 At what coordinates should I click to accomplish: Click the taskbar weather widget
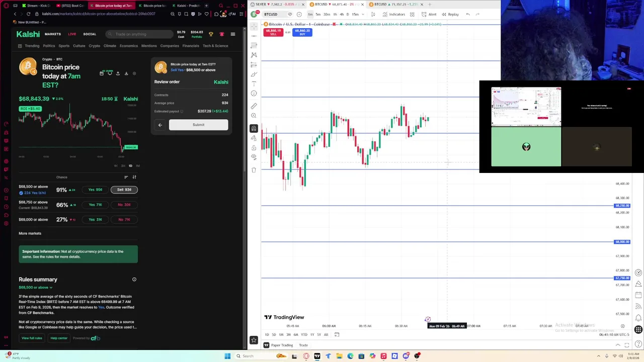tap(18, 356)
